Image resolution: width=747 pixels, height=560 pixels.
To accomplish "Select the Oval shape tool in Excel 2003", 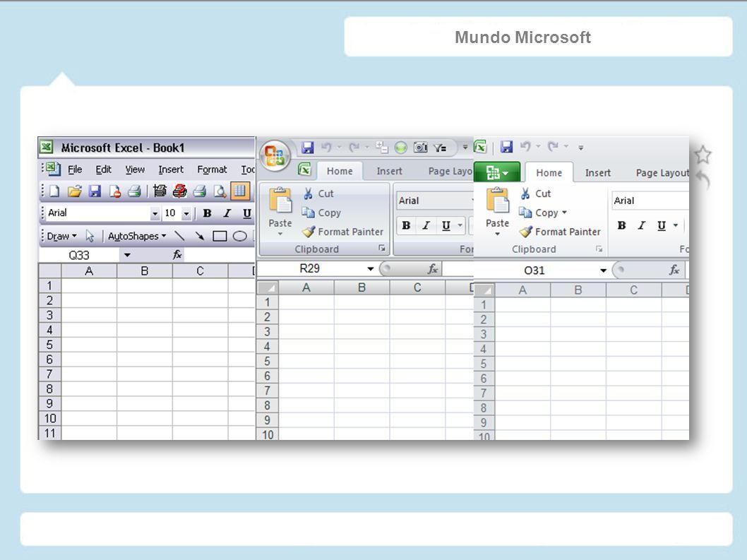I will pyautogui.click(x=239, y=236).
